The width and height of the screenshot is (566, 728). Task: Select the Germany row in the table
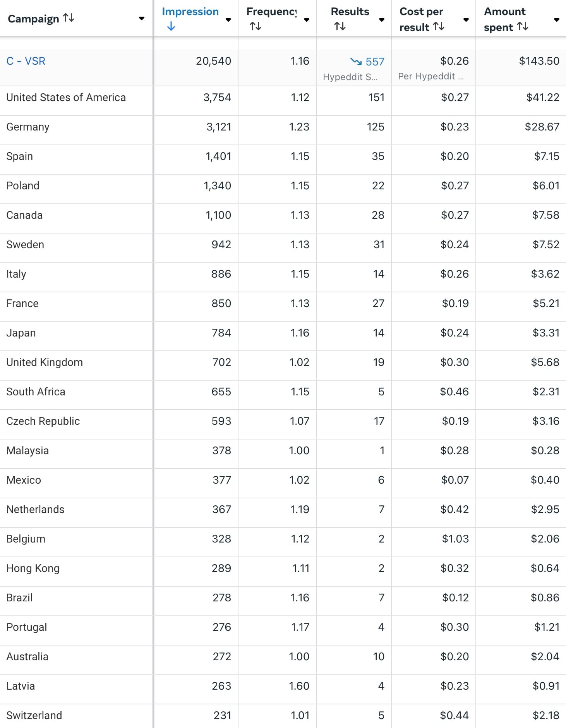[27, 127]
